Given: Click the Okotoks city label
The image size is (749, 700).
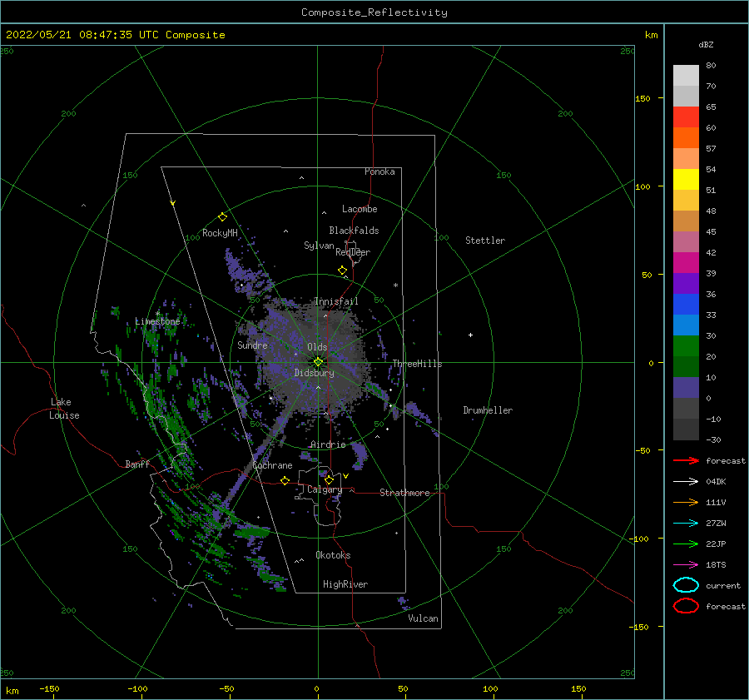Looking at the screenshot, I should (x=334, y=554).
